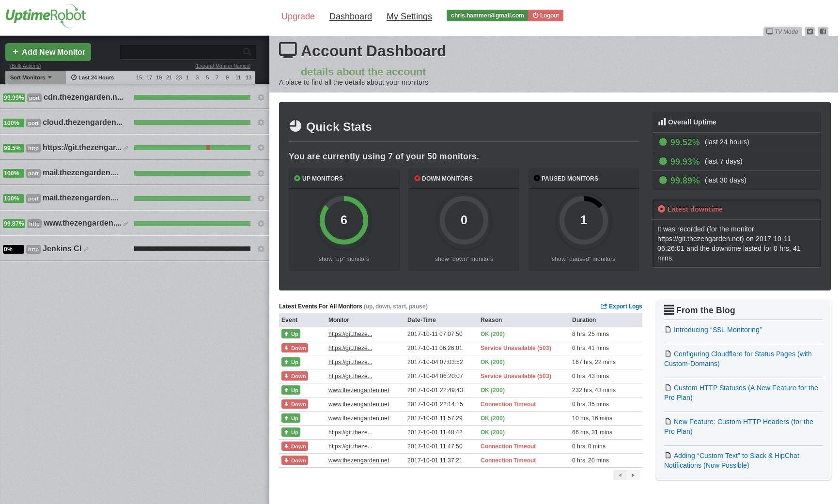Click the external link icon beside Jenkins CI

click(x=86, y=249)
